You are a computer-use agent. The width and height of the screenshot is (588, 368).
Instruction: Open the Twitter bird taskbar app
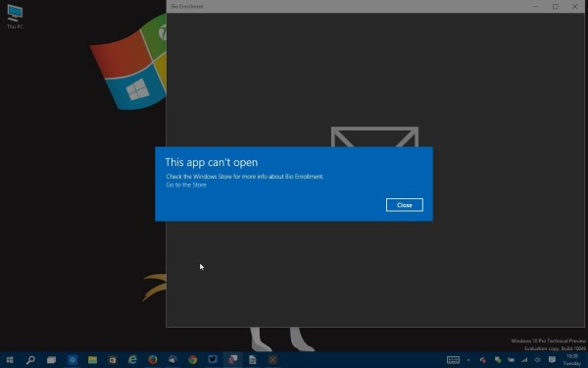click(213, 360)
